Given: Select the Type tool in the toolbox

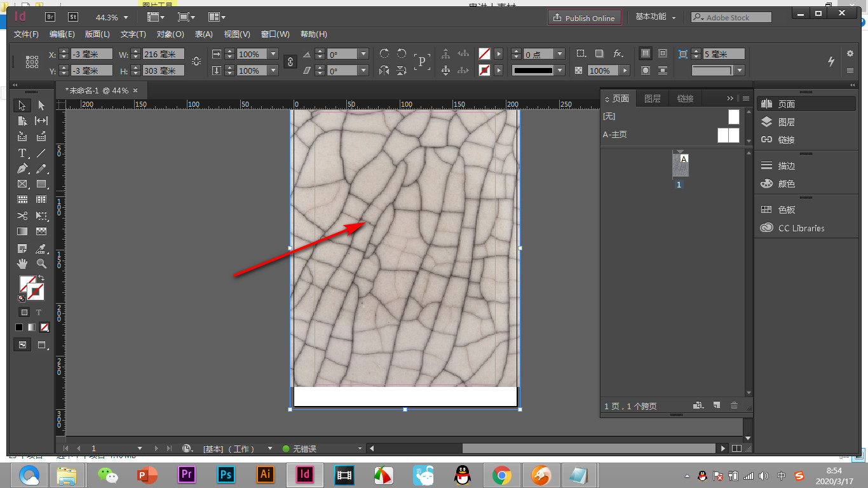Looking at the screenshot, I should (22, 153).
